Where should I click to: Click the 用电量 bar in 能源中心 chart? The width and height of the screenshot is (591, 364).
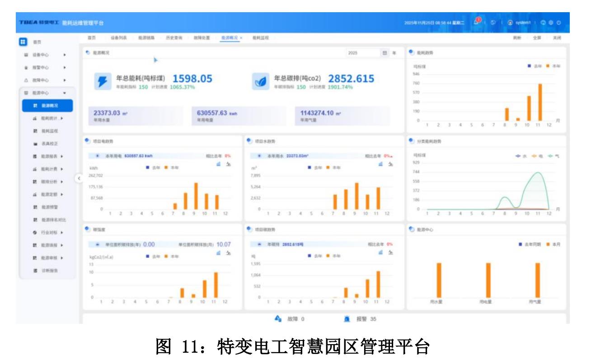point(488,280)
